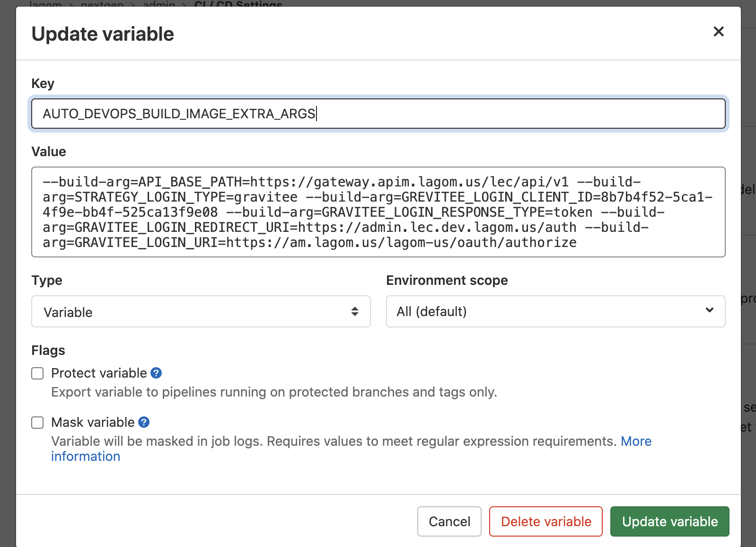Click the help icon next to Mask variable
This screenshot has width=756, height=547.
point(144,423)
